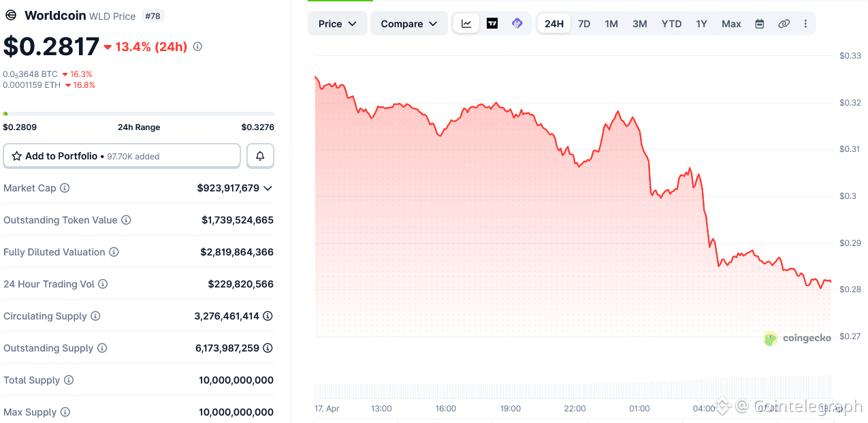The width and height of the screenshot is (868, 423).
Task: Show the Max time range
Action: 731,24
